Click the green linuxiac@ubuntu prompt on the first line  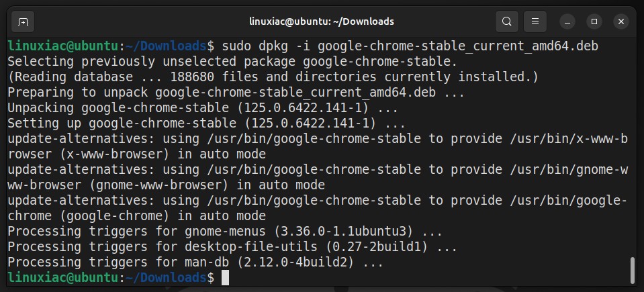coord(63,46)
